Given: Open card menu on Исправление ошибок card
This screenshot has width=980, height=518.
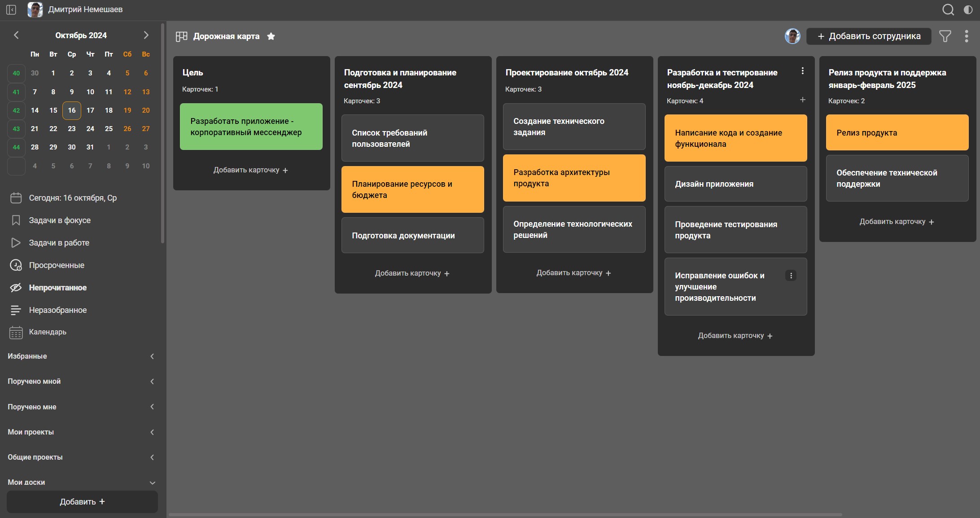Looking at the screenshot, I should click(x=791, y=276).
